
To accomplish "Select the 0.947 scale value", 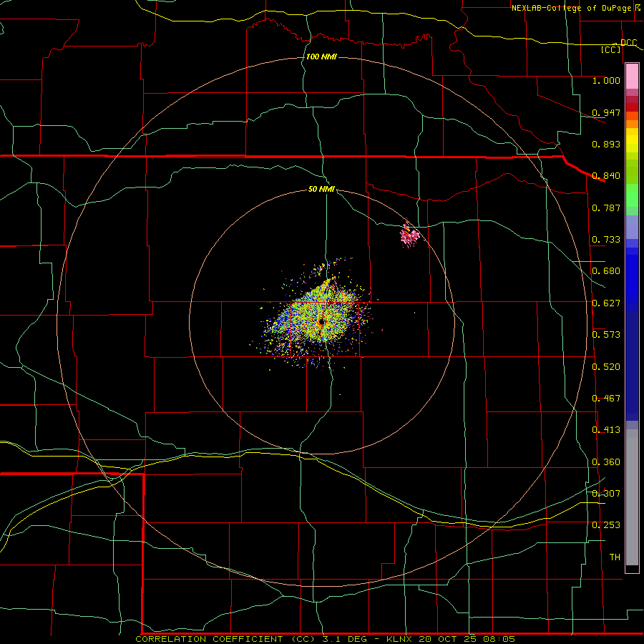I will point(606,112).
